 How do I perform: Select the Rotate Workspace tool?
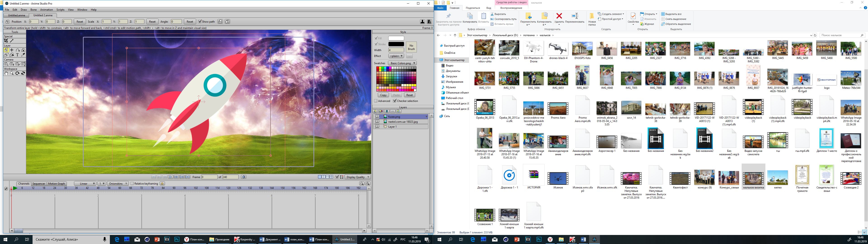(x=18, y=73)
